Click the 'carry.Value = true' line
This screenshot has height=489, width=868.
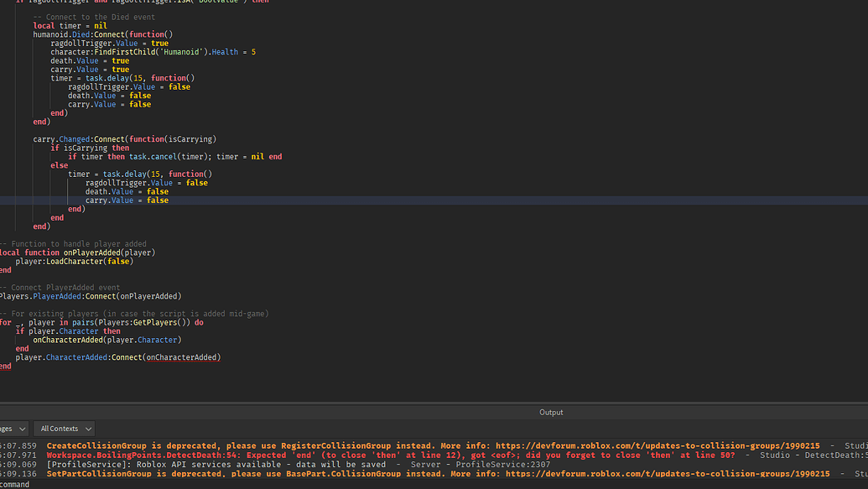pos(90,70)
